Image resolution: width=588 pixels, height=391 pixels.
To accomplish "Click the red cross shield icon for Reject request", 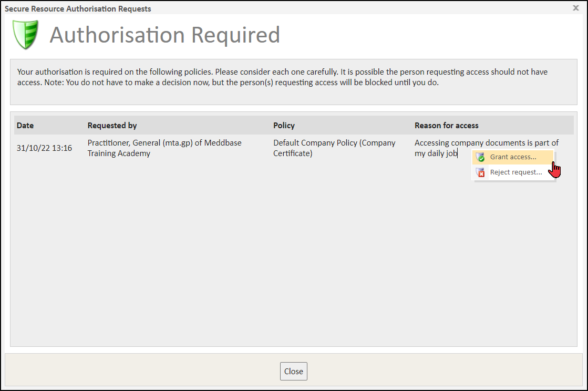I will tap(480, 172).
